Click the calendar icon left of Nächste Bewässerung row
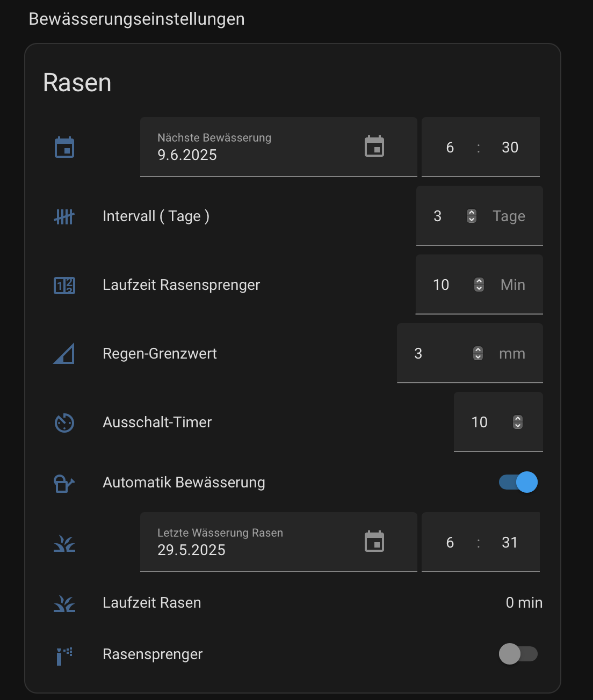 click(64, 147)
